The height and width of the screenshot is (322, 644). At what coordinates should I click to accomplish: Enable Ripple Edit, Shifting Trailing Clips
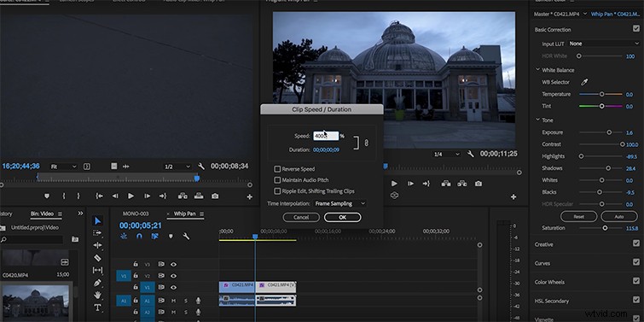277,191
